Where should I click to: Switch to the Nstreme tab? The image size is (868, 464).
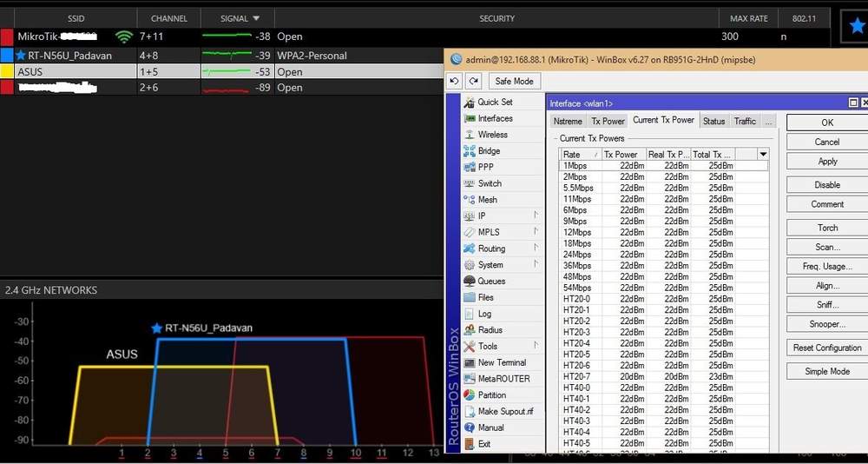click(x=568, y=121)
